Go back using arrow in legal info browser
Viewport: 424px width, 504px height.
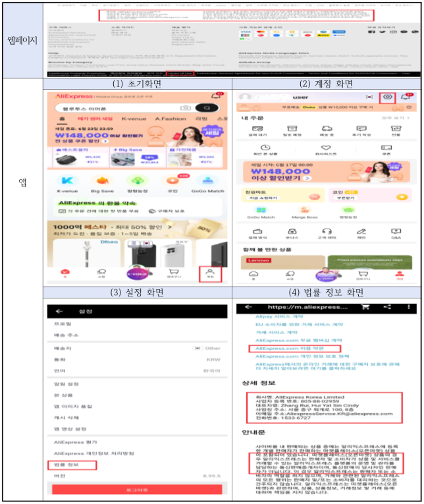pyautogui.click(x=248, y=307)
